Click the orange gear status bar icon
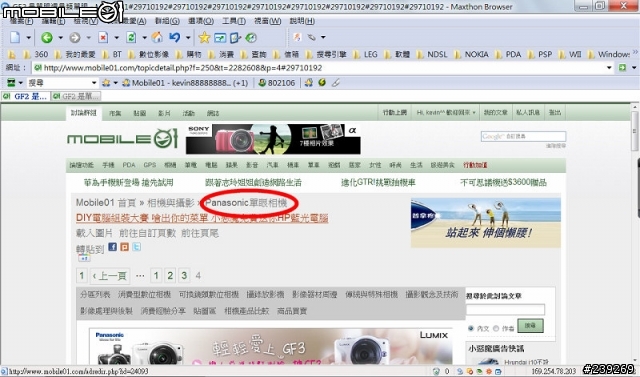The image size is (640, 377). (x=489, y=372)
